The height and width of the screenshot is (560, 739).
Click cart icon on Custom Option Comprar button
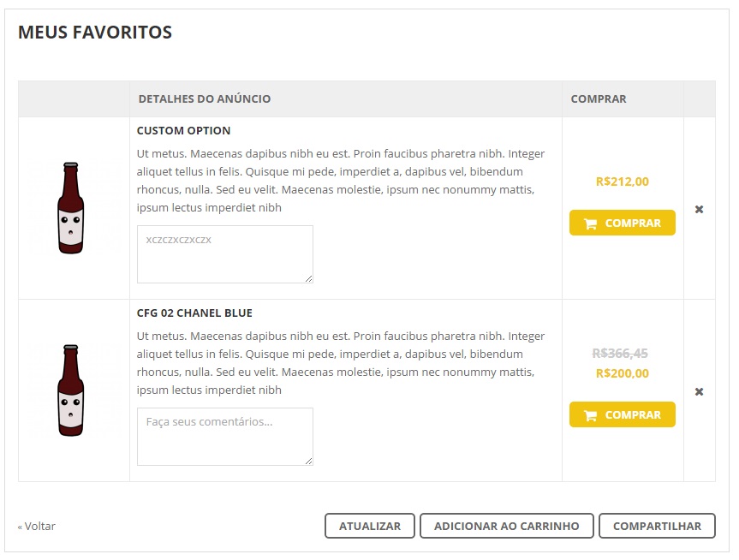tap(590, 223)
